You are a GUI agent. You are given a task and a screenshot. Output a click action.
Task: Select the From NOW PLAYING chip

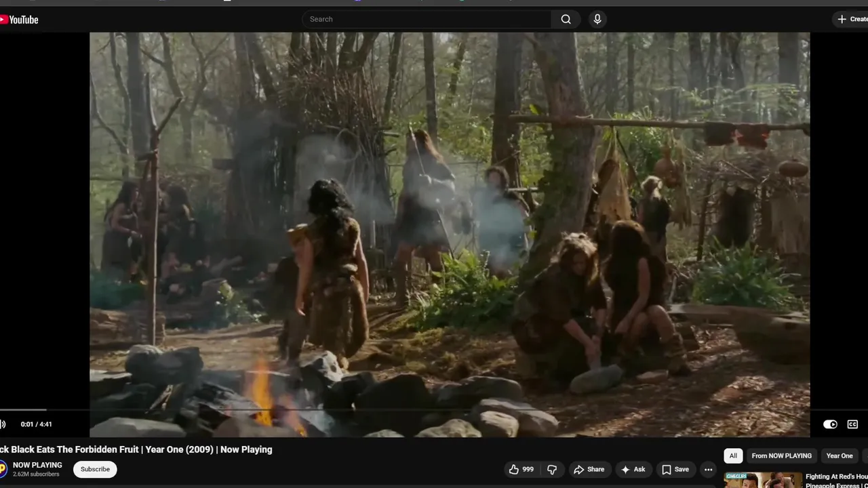pos(781,455)
